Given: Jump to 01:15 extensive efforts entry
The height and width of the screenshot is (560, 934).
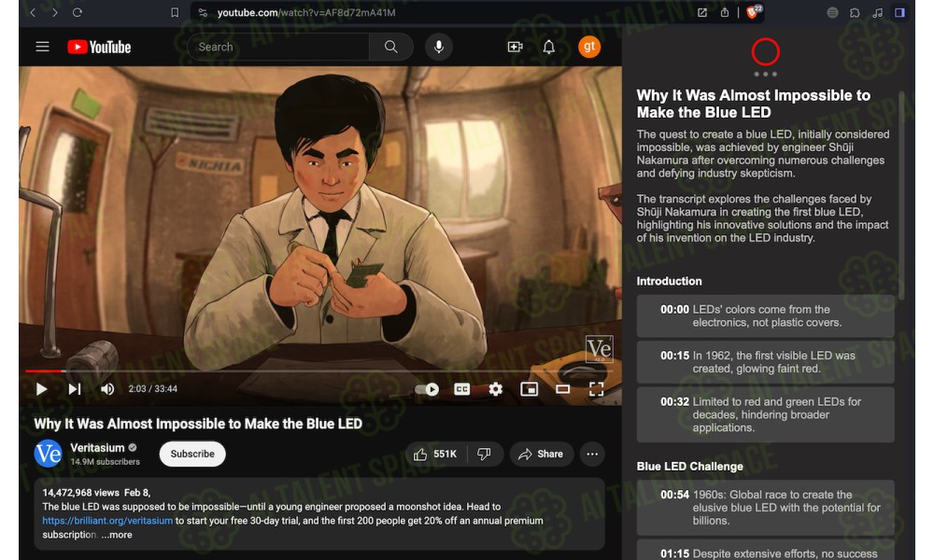Looking at the screenshot, I should pyautogui.click(x=766, y=551).
